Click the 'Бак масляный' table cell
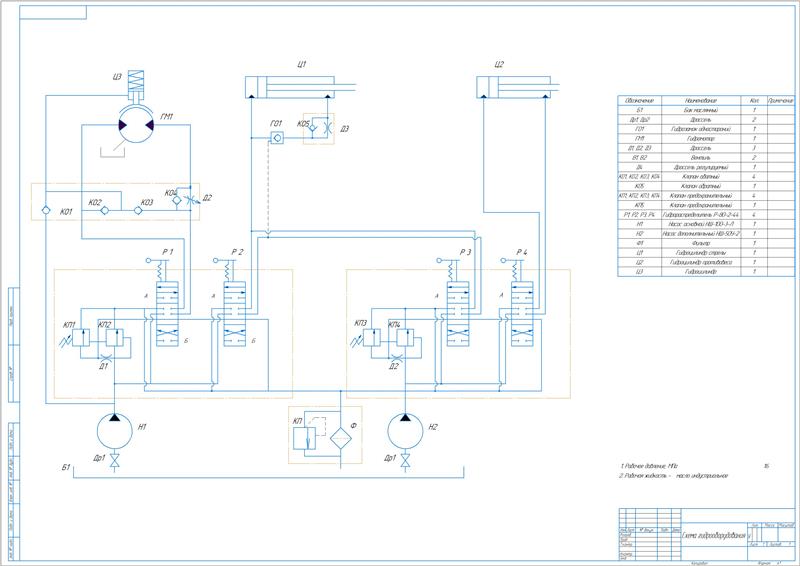Screen dimensions: 800x566 tap(701, 110)
